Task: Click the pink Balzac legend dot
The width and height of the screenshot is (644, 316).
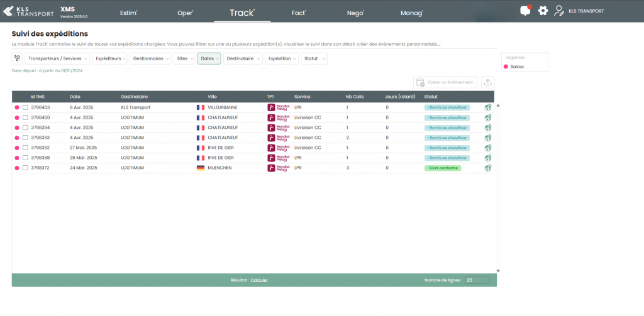Action: [506, 67]
